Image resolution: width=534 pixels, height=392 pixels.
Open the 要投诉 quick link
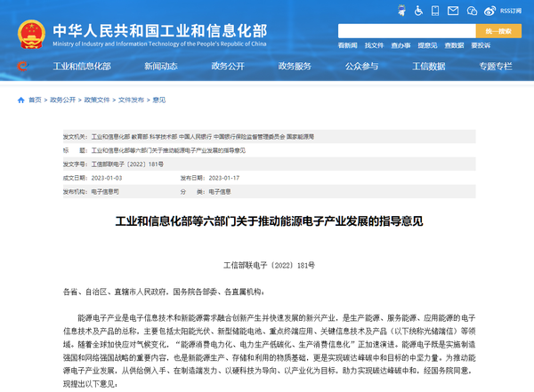pyautogui.click(x=481, y=45)
